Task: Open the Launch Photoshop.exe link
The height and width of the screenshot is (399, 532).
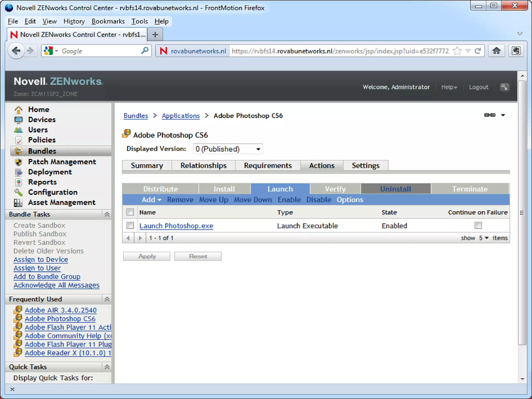Action: 176,226
